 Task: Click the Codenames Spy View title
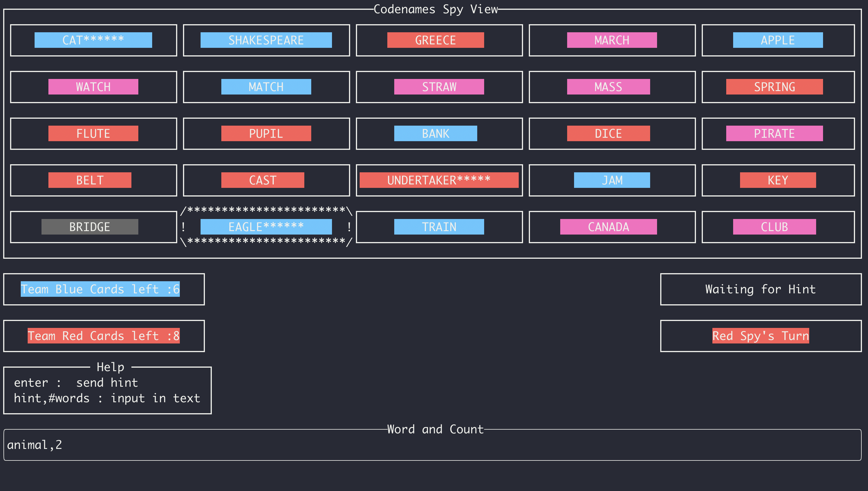(x=436, y=9)
